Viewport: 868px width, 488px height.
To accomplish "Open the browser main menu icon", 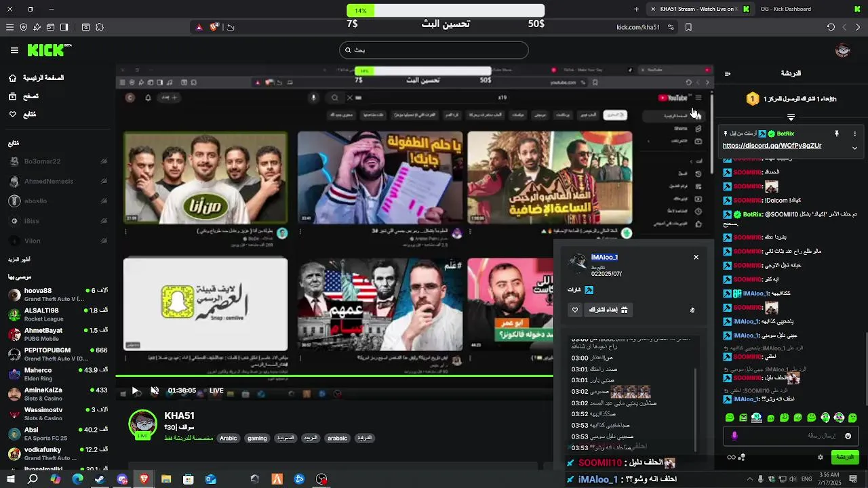I will click(9, 27).
